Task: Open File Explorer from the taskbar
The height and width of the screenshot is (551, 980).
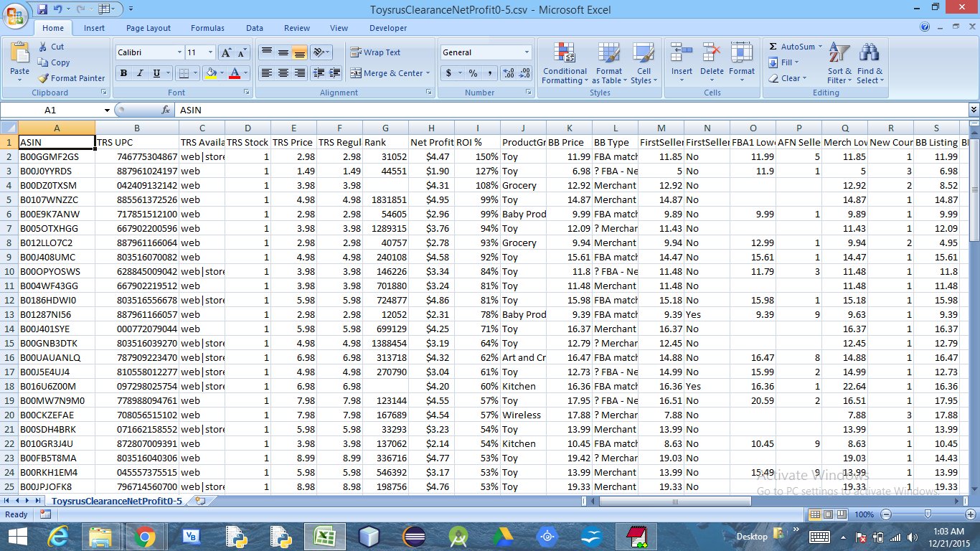Action: pyautogui.click(x=101, y=537)
